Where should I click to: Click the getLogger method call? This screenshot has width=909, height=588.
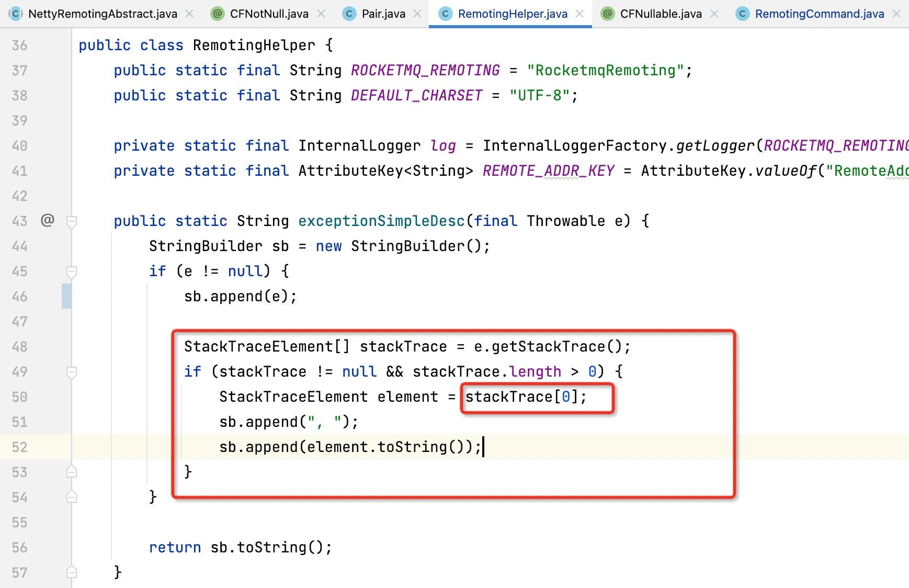pos(715,146)
